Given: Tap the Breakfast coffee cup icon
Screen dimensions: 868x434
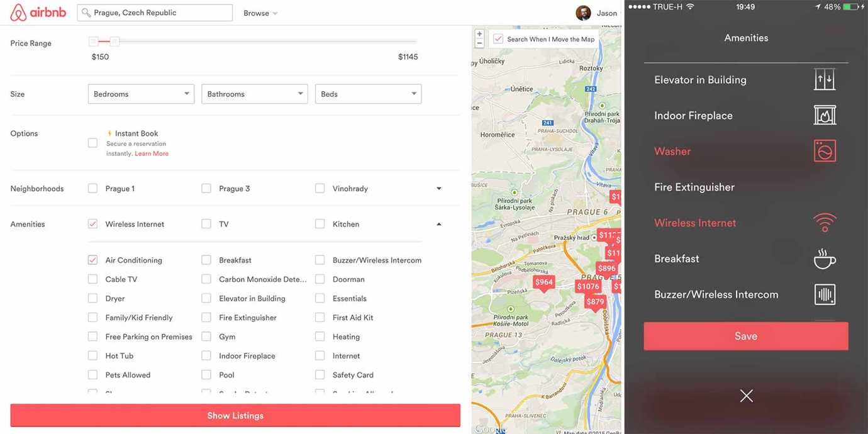Looking at the screenshot, I should click(x=825, y=258).
